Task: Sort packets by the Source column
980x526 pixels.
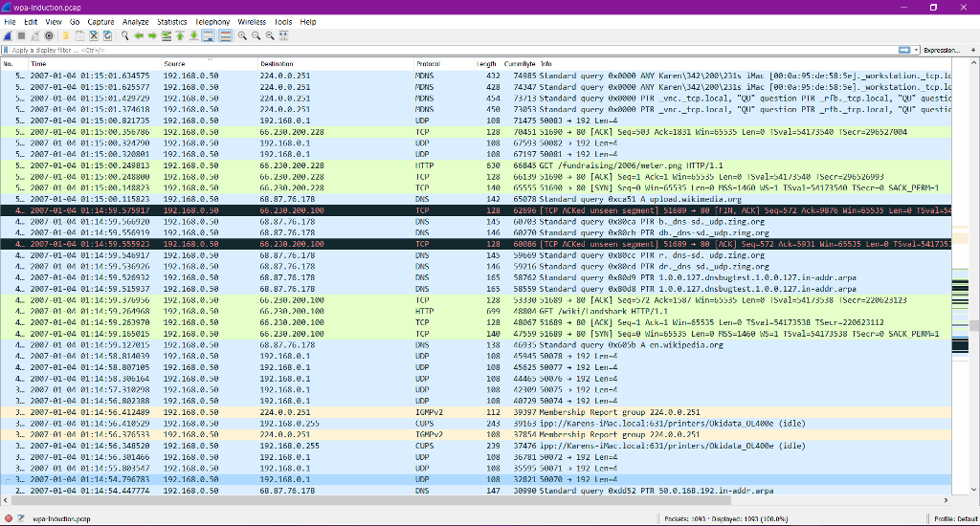Action: point(174,63)
